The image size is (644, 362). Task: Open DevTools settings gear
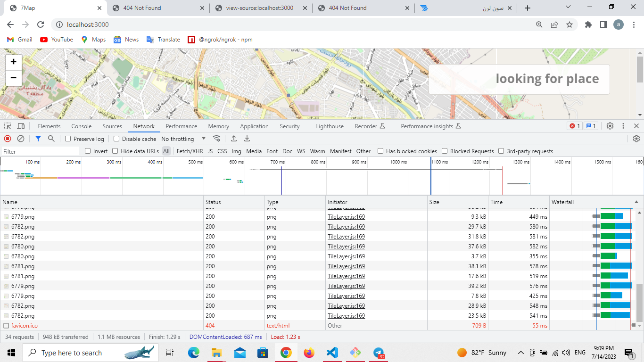[x=610, y=126]
